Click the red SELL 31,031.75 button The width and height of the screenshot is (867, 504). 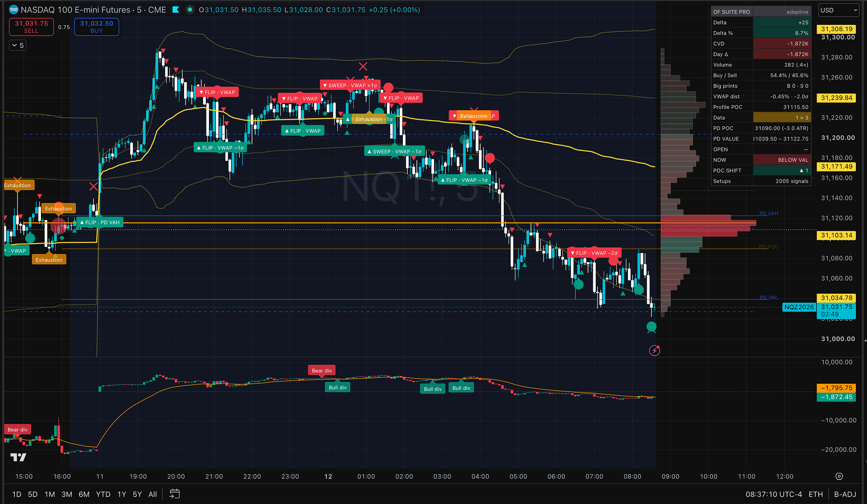[x=32, y=27]
